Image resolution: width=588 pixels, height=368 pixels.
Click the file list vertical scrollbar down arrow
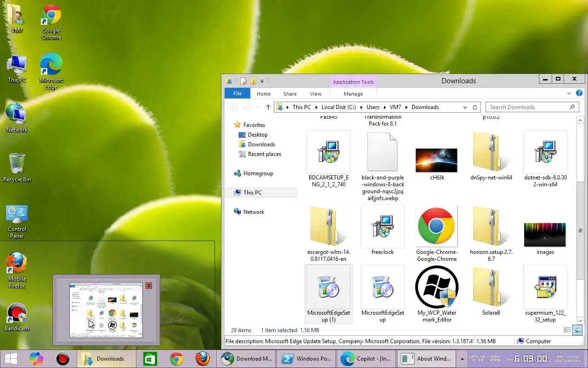pyautogui.click(x=580, y=321)
